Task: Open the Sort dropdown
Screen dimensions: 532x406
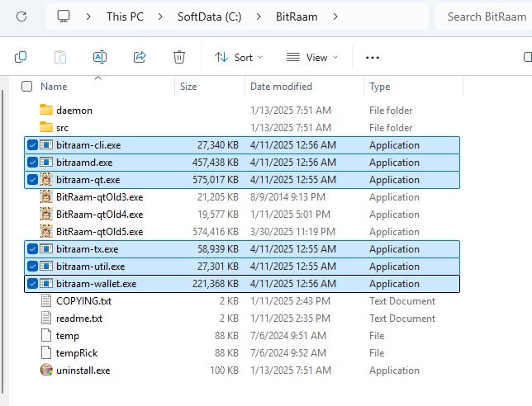Action: (x=239, y=57)
